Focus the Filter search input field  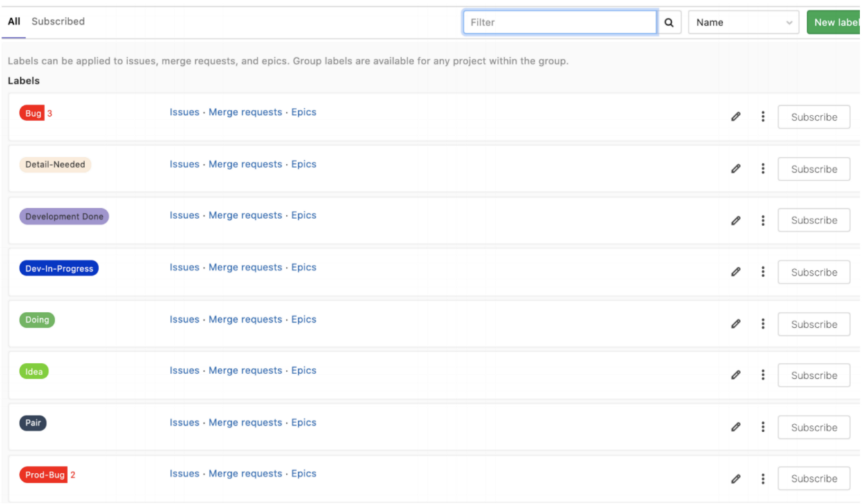click(x=559, y=22)
